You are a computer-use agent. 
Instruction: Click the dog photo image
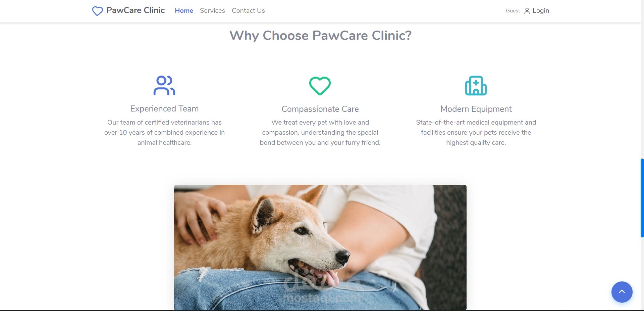point(320,248)
